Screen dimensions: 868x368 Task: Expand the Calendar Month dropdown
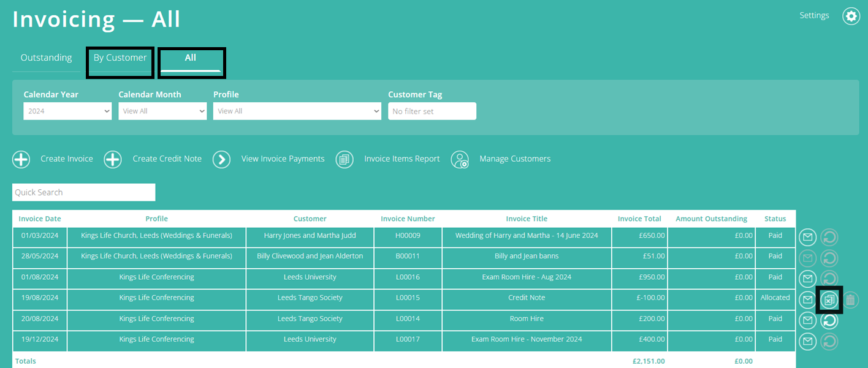162,111
